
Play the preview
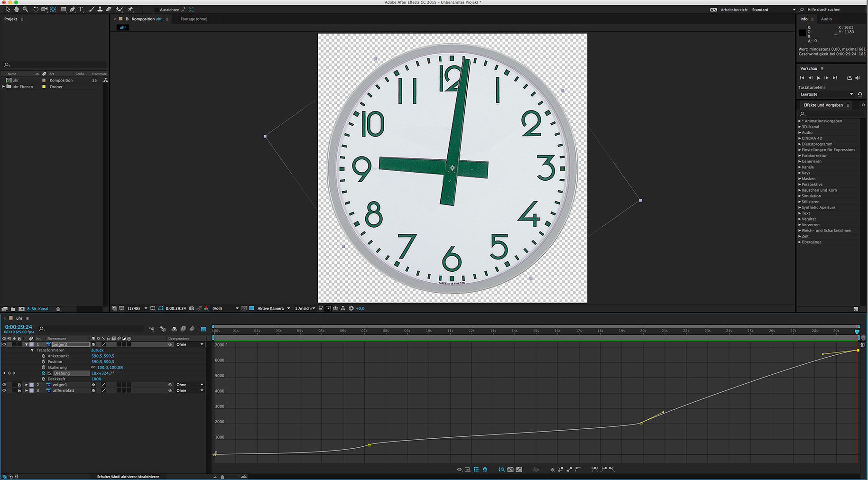pos(818,78)
